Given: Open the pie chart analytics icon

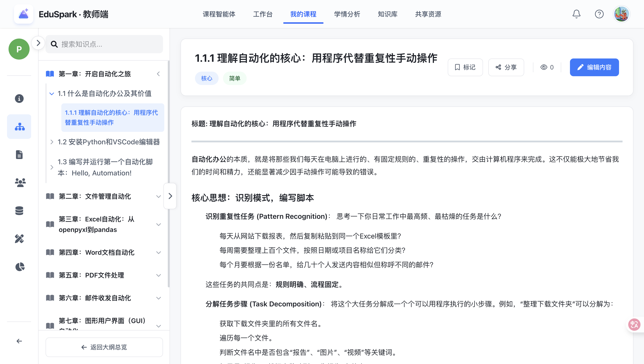Looking at the screenshot, I should pyautogui.click(x=20, y=267).
